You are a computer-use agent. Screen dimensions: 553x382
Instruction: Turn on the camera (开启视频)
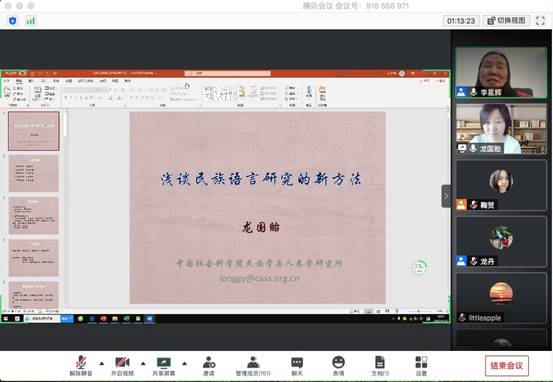point(122,366)
